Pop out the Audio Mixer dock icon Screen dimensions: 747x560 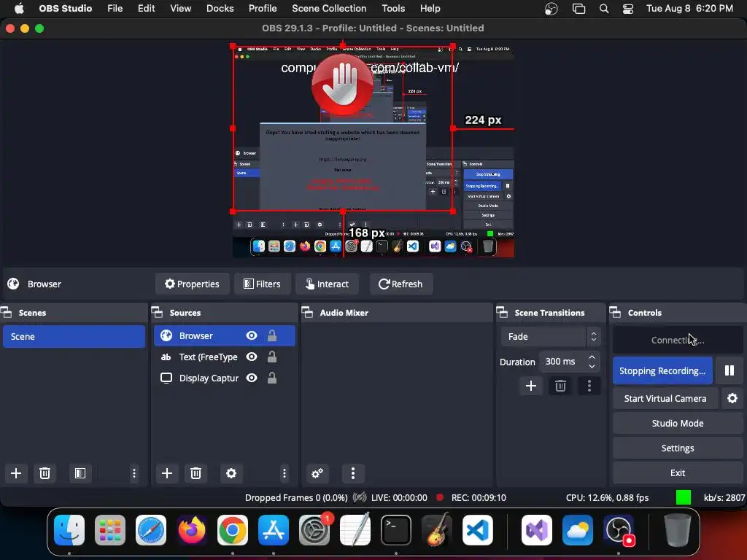pos(307,312)
